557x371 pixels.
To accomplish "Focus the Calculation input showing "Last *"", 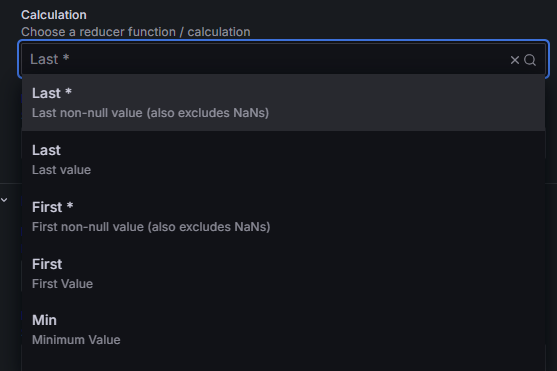I will [x=283, y=59].
